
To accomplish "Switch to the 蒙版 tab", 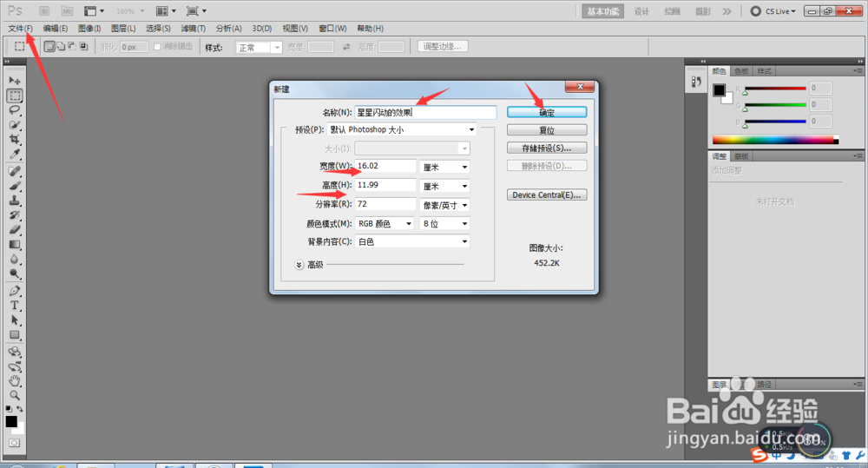I will (x=741, y=156).
